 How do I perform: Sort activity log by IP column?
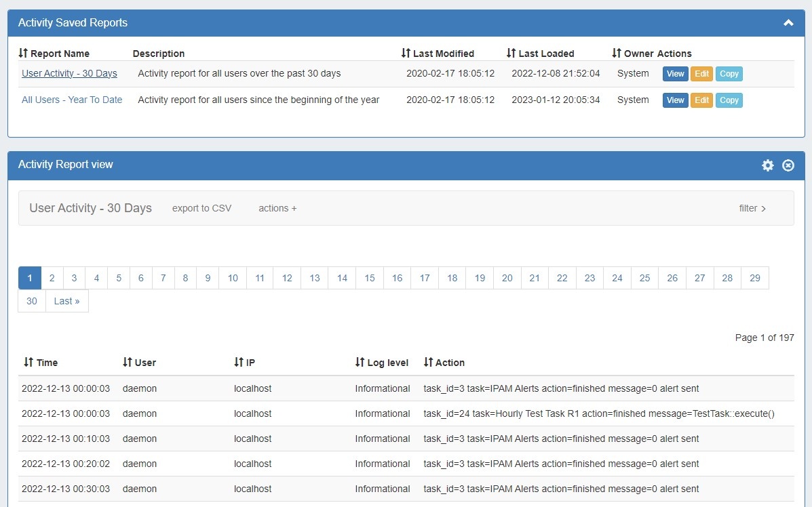(x=244, y=363)
